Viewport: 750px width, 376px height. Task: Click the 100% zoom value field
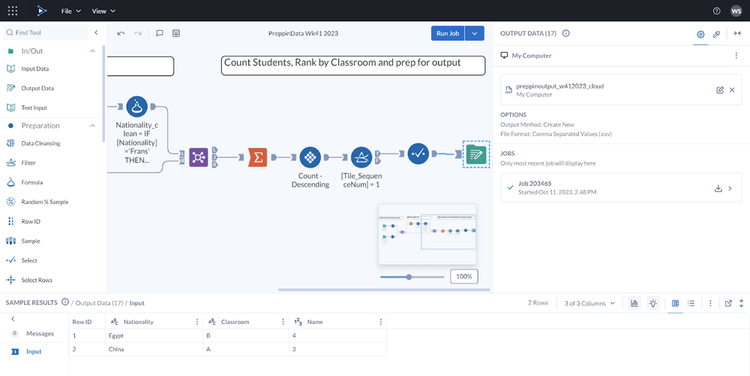pyautogui.click(x=464, y=276)
